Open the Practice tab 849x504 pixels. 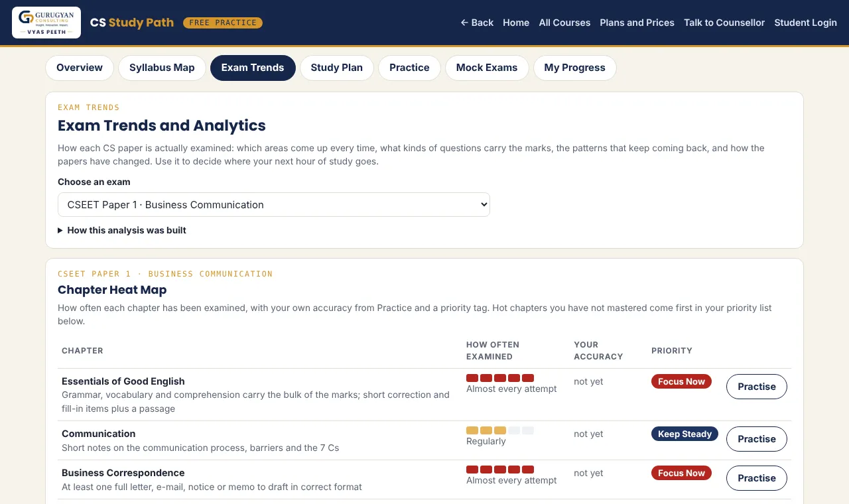point(409,68)
